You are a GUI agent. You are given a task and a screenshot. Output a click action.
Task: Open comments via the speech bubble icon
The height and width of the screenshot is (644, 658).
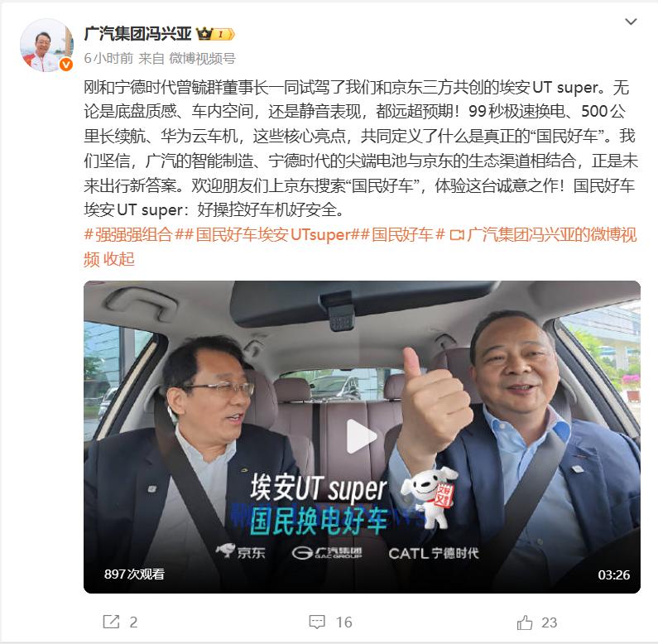[317, 622]
